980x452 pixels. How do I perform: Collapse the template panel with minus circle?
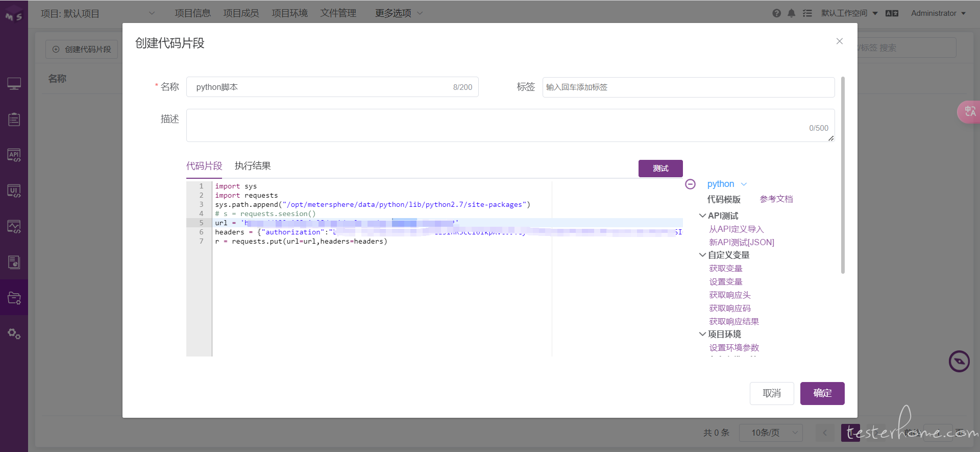tap(690, 184)
